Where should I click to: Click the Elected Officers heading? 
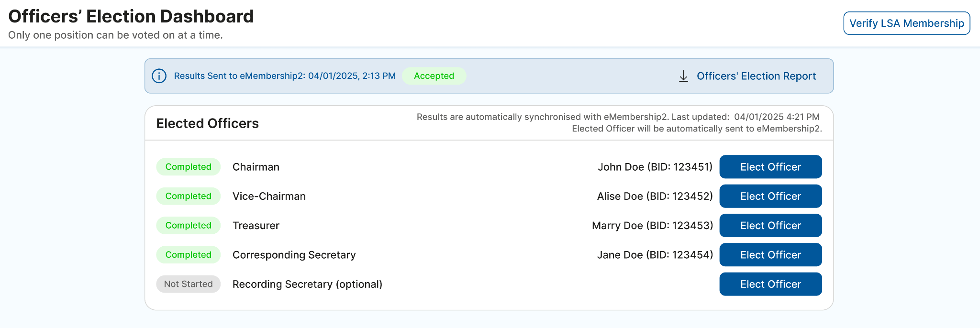tap(207, 123)
